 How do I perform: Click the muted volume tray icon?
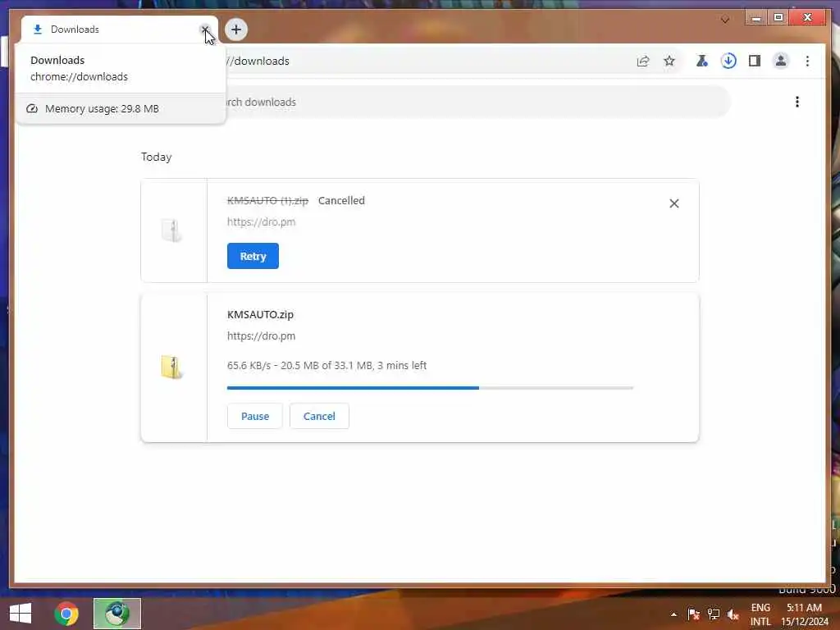click(x=733, y=614)
